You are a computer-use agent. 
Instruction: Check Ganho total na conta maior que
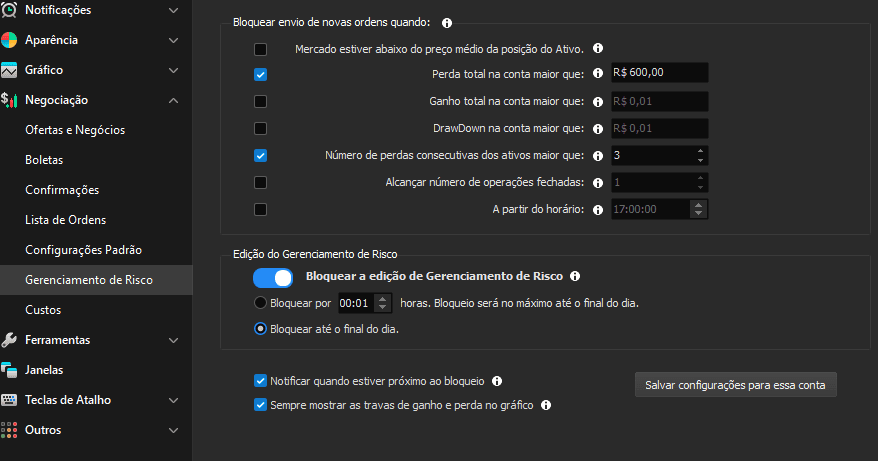[x=260, y=101]
